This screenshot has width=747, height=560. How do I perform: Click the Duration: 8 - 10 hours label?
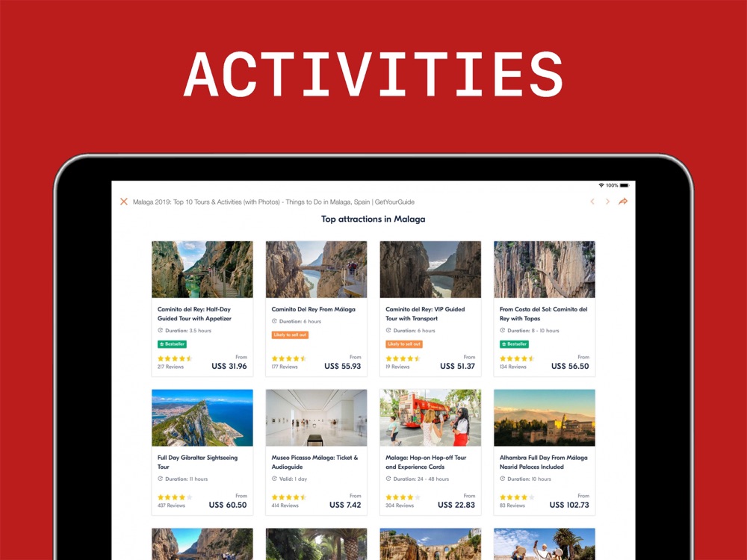click(530, 331)
